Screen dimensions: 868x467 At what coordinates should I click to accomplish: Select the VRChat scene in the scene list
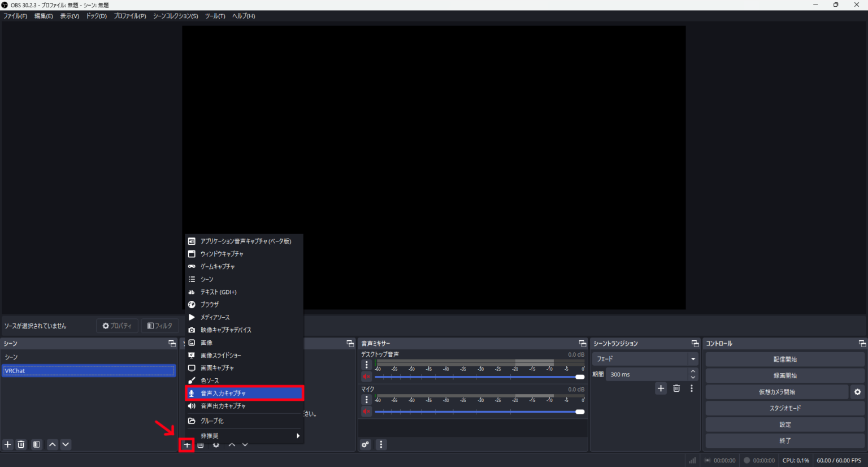89,370
